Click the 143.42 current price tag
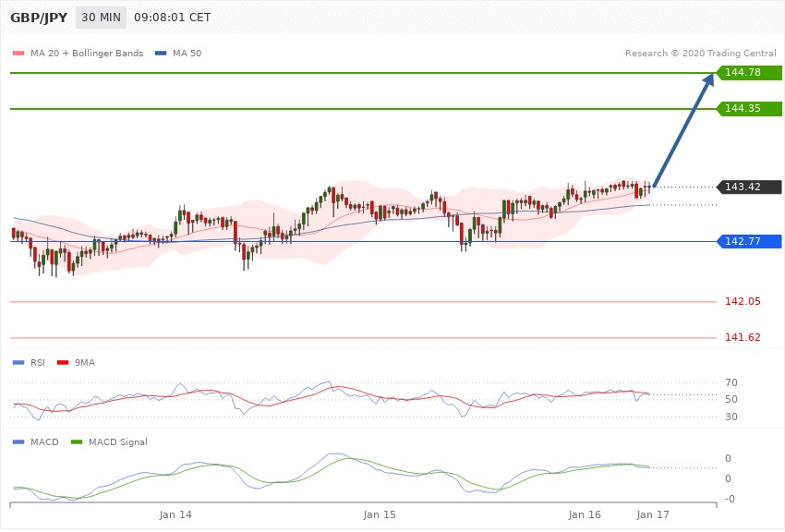The width and height of the screenshot is (785, 532). click(x=748, y=187)
